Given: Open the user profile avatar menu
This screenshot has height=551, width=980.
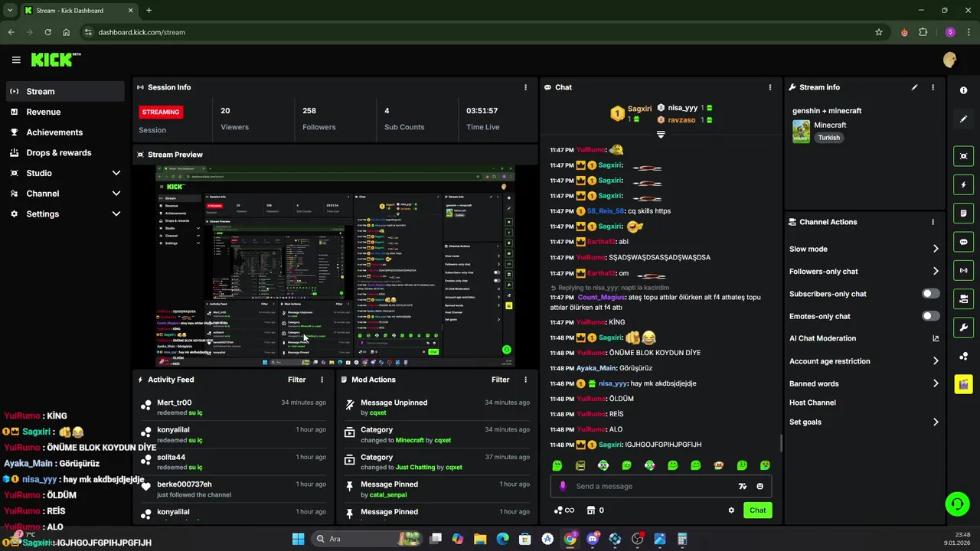Looking at the screenshot, I should tap(950, 60).
